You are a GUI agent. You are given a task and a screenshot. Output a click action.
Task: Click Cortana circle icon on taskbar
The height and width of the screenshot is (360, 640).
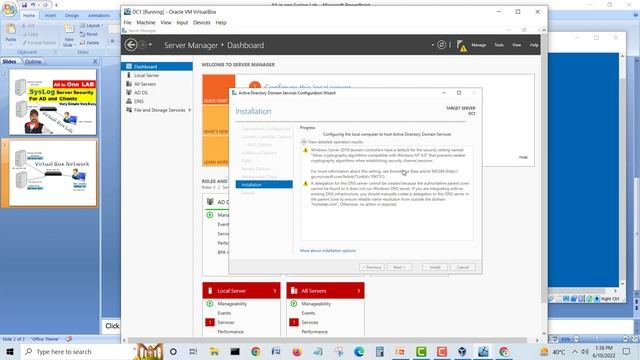pos(173,351)
